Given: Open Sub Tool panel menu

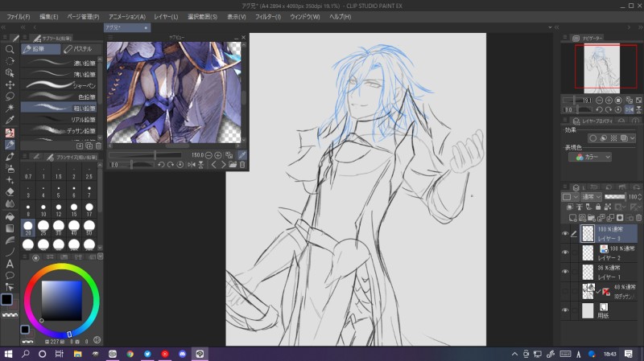Looking at the screenshot, I should [25, 38].
